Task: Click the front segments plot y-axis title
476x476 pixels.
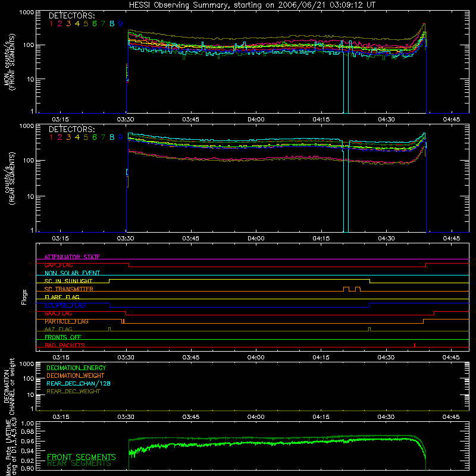Action: tap(9, 62)
